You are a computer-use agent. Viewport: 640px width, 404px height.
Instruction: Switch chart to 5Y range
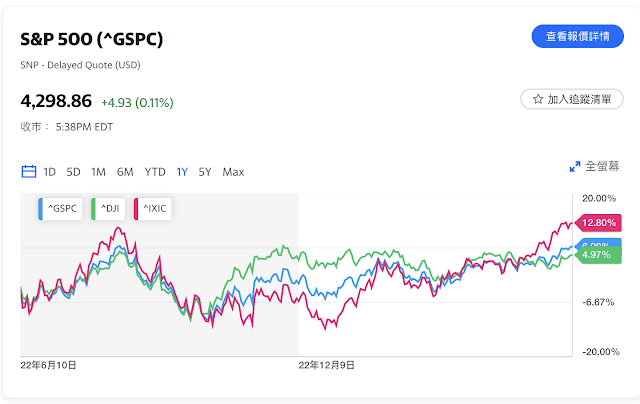click(x=205, y=172)
